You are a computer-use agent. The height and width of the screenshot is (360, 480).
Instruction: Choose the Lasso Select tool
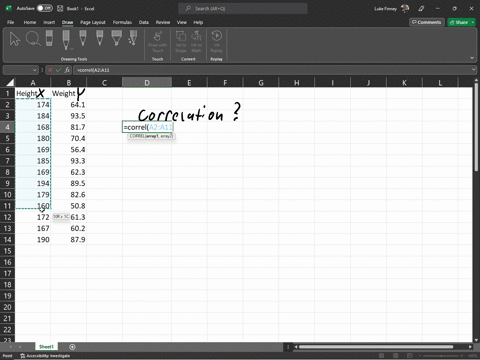point(33,39)
